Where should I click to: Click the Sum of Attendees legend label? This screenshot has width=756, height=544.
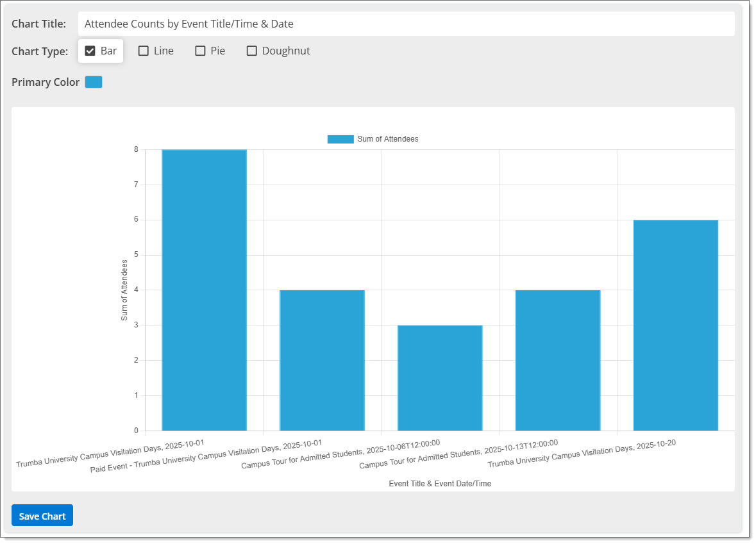[387, 139]
